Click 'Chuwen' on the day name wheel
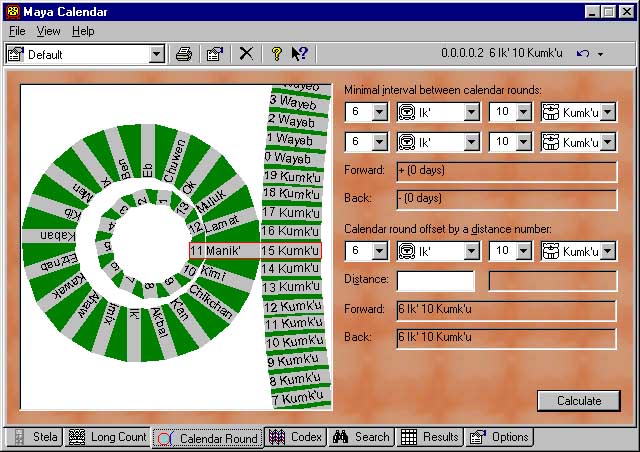 tap(174, 160)
